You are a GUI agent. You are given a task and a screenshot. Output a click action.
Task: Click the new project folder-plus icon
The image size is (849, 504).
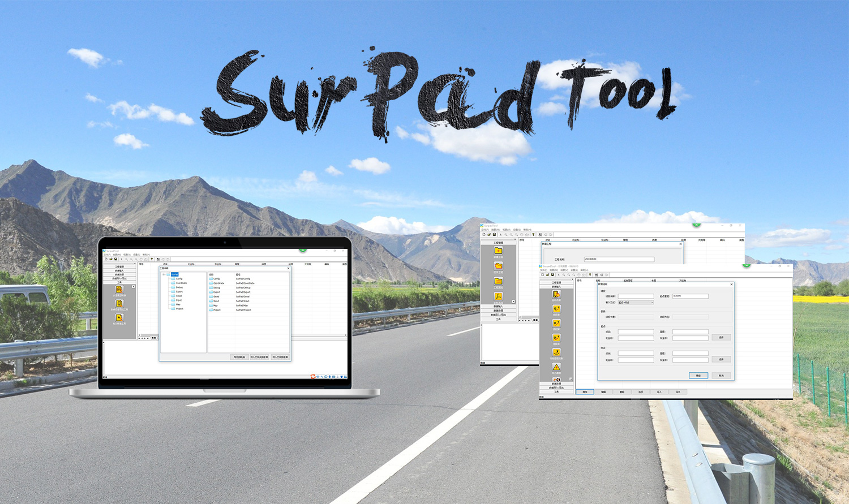[498, 251]
